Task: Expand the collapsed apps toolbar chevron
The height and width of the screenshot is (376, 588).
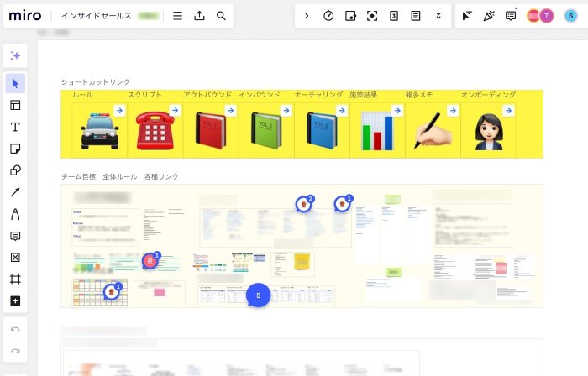Action: [307, 16]
